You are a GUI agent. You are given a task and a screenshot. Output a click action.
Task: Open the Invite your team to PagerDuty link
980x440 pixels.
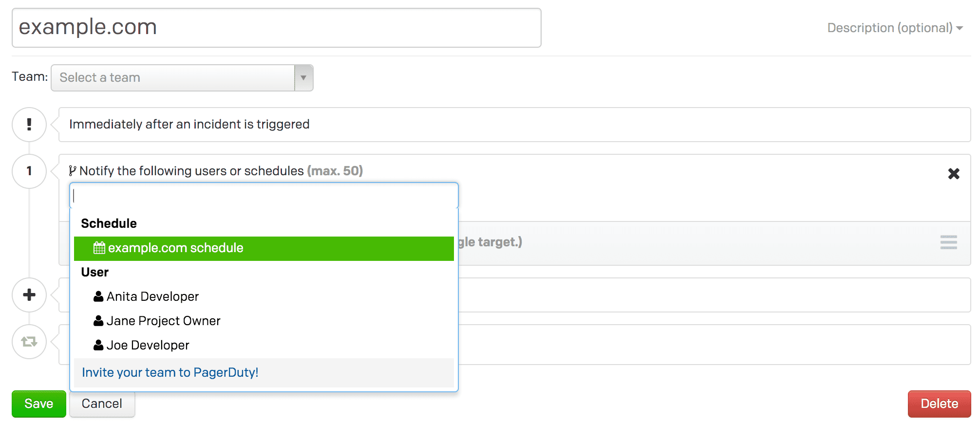point(170,372)
